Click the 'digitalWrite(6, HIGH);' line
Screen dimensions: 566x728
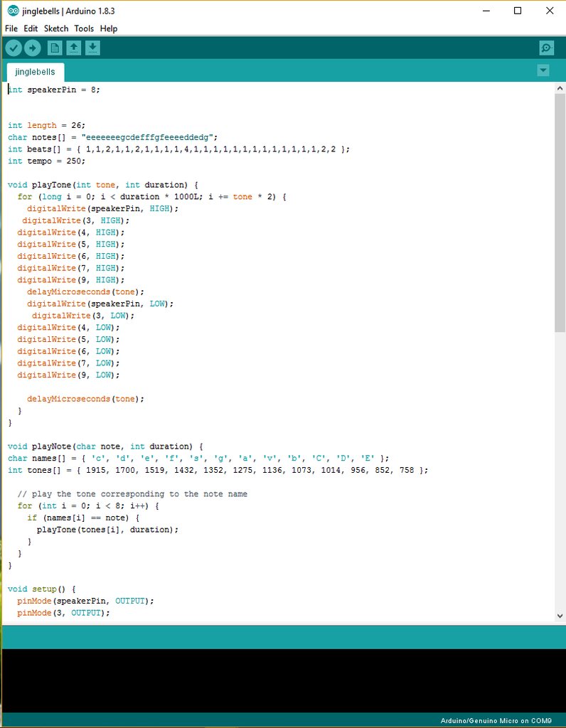71,256
